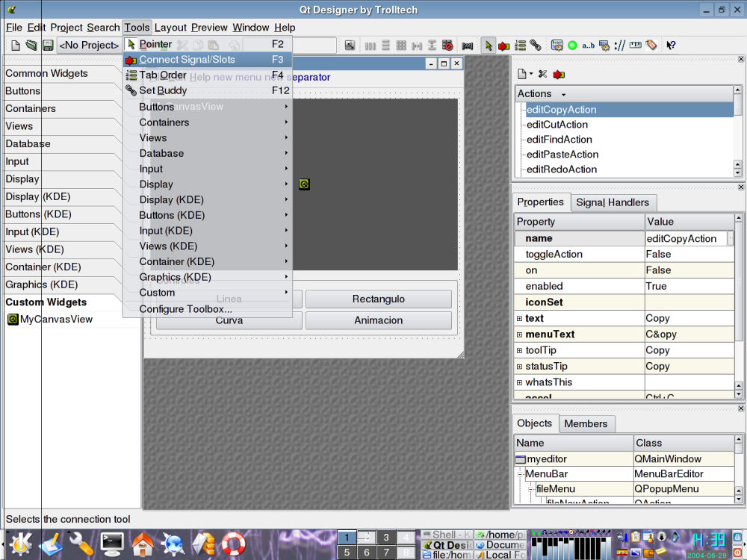Click the New Action page icon in the Action Editor
Viewport: 747px width, 560px height.
click(x=521, y=74)
